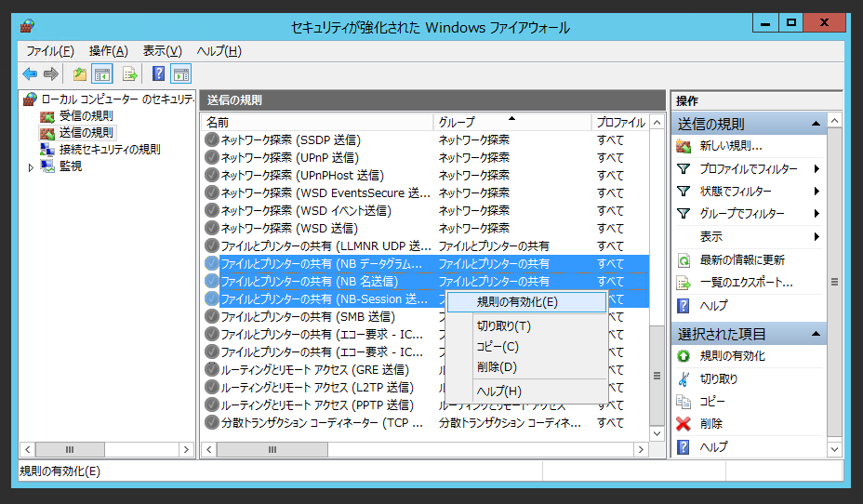Open the 操作(A) menu
Viewport: 863px width, 504px height.
click(109, 51)
